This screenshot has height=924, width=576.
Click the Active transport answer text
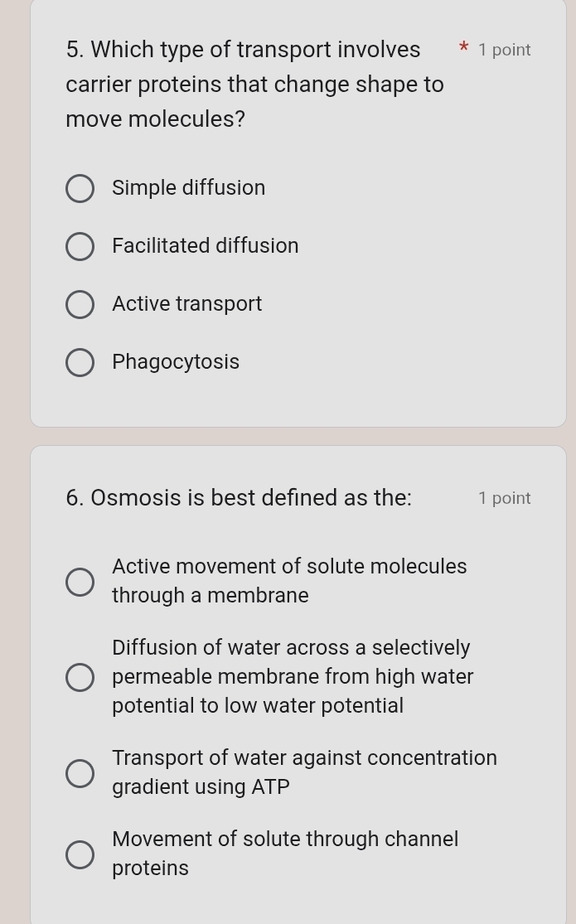(x=186, y=304)
